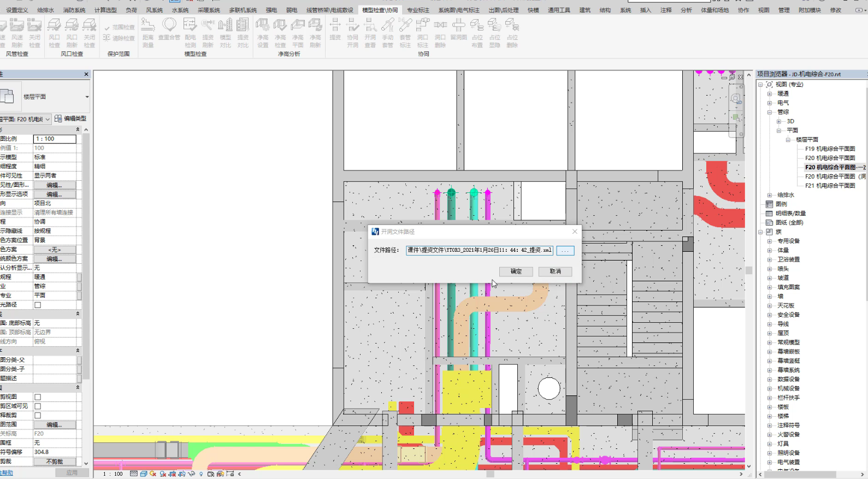Click the 图比例 1:100 scale value field
This screenshot has height=479, width=868.
[55, 139]
